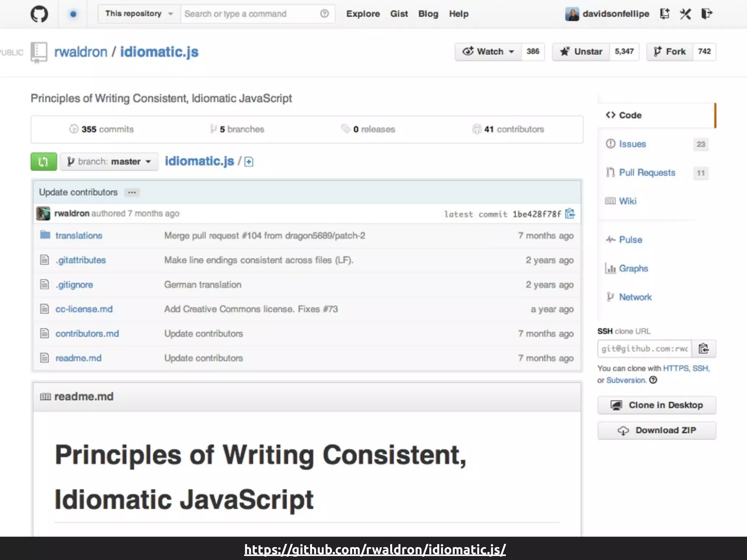Image resolution: width=747 pixels, height=560 pixels.
Task: Click the readme.md book icon in header
Action: tap(45, 396)
